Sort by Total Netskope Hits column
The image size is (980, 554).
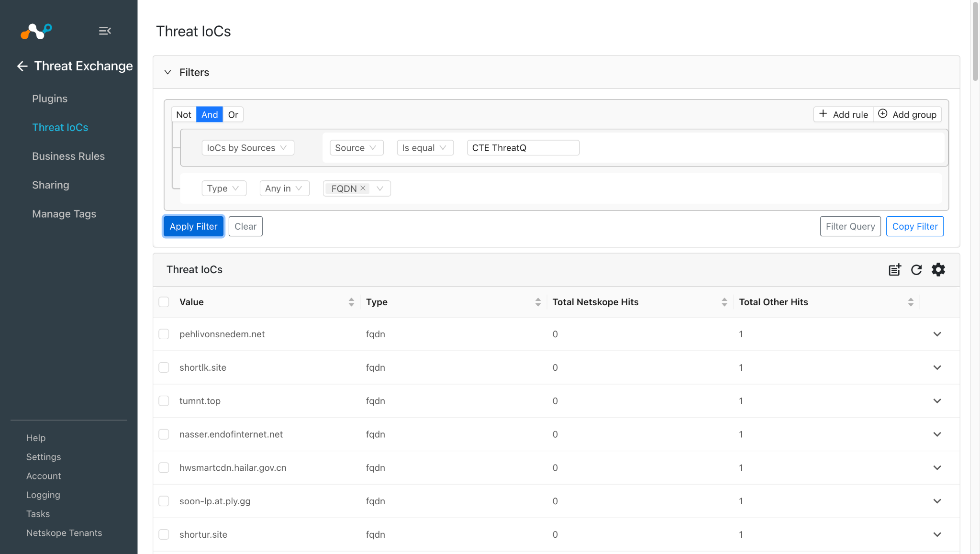coord(724,302)
